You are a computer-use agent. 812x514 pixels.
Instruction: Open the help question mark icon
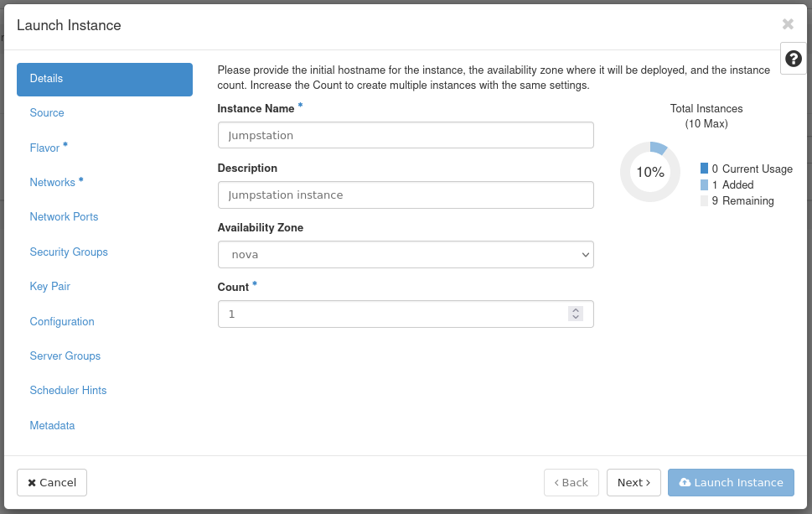pos(793,59)
